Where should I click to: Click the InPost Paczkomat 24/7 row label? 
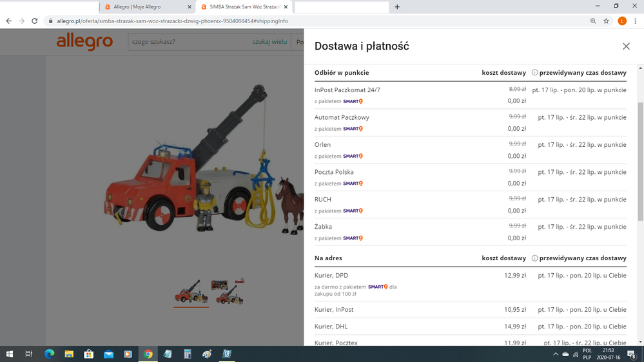point(347,90)
